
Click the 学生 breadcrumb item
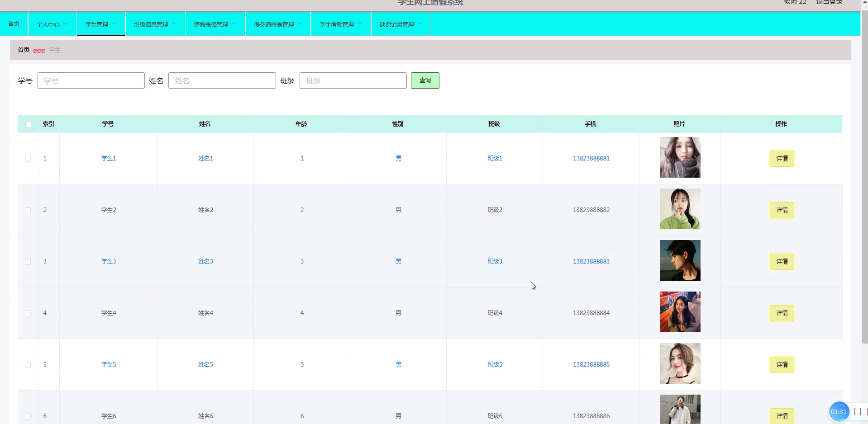pyautogui.click(x=55, y=50)
